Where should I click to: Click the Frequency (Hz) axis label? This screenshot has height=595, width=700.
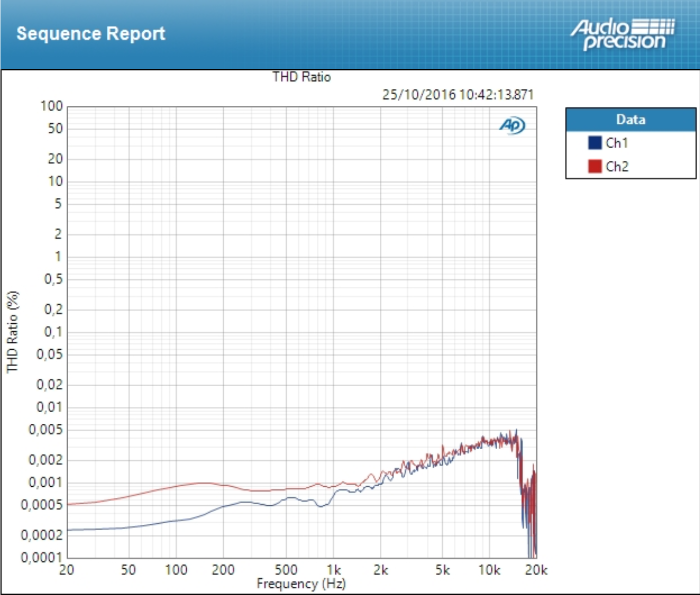(x=301, y=584)
